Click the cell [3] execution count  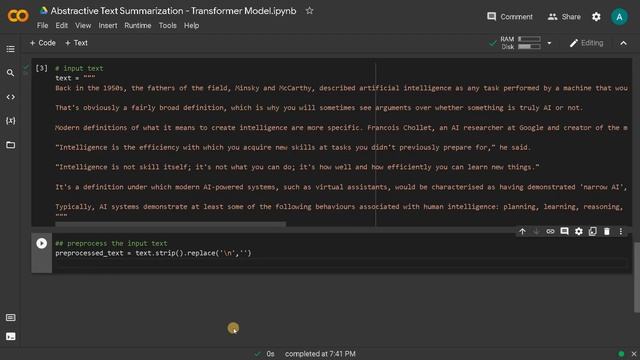[41, 68]
